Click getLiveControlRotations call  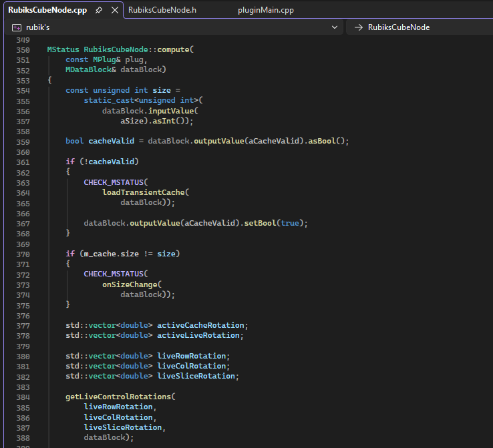pos(118,397)
